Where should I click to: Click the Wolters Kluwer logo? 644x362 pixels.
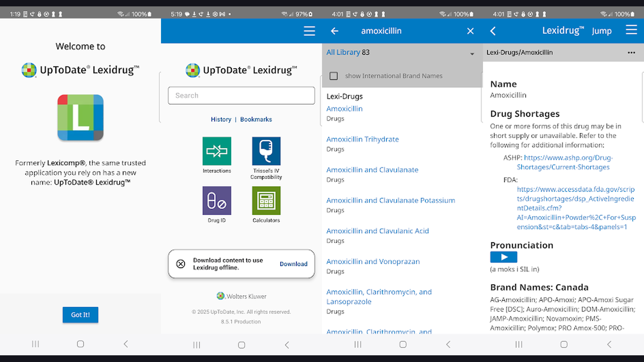241,296
